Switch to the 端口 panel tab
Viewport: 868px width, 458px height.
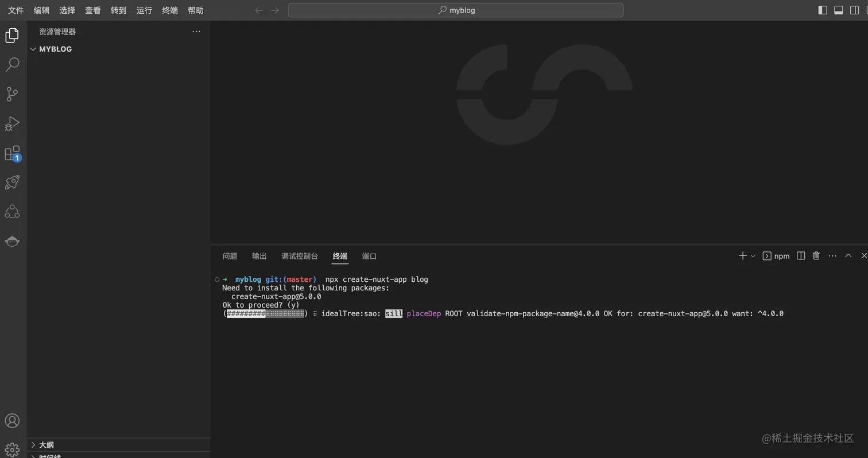pyautogui.click(x=369, y=256)
